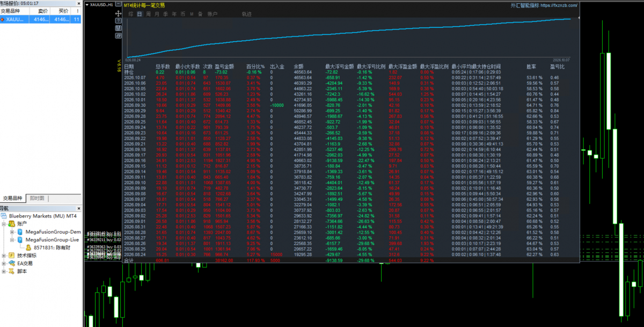Collapse the accounts tree node
This screenshot has width=644, height=327.
tap(4, 223)
